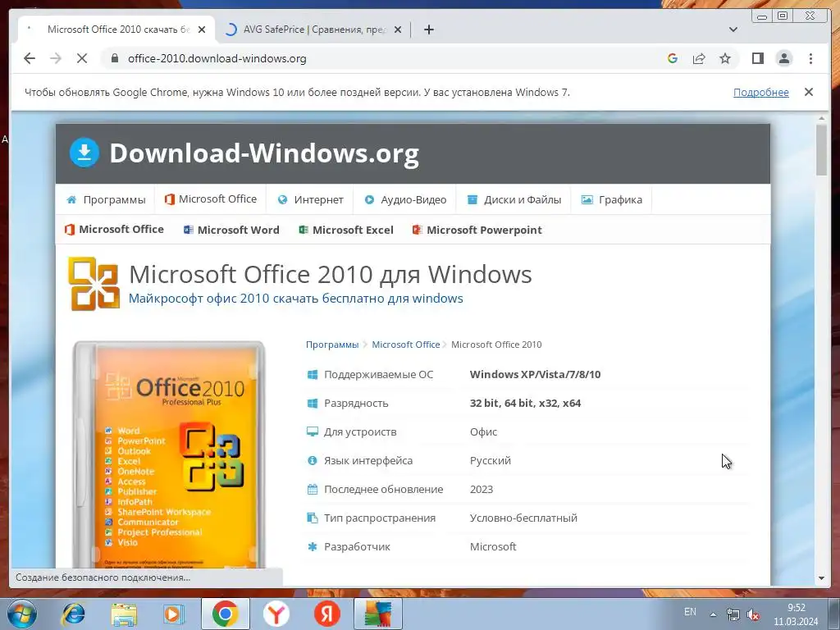Open the Аудио-Видео menu item

[404, 199]
